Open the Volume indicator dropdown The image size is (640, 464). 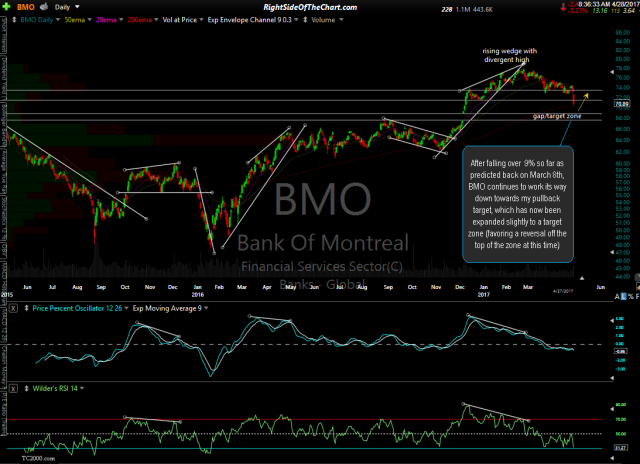click(341, 20)
